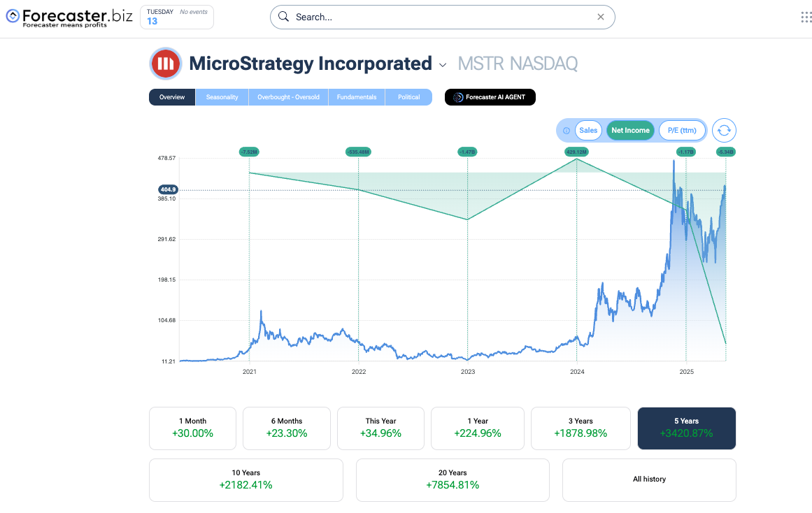
Task: Switch to the Seasonality tab
Action: click(222, 97)
